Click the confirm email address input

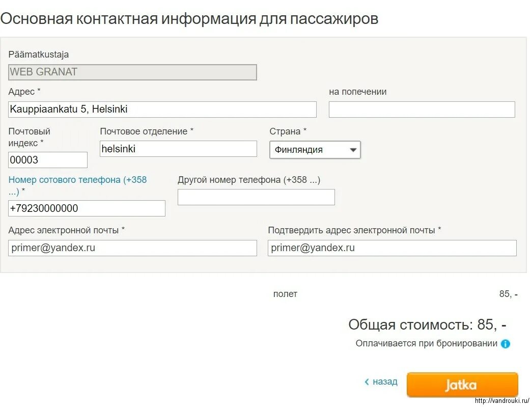point(392,248)
